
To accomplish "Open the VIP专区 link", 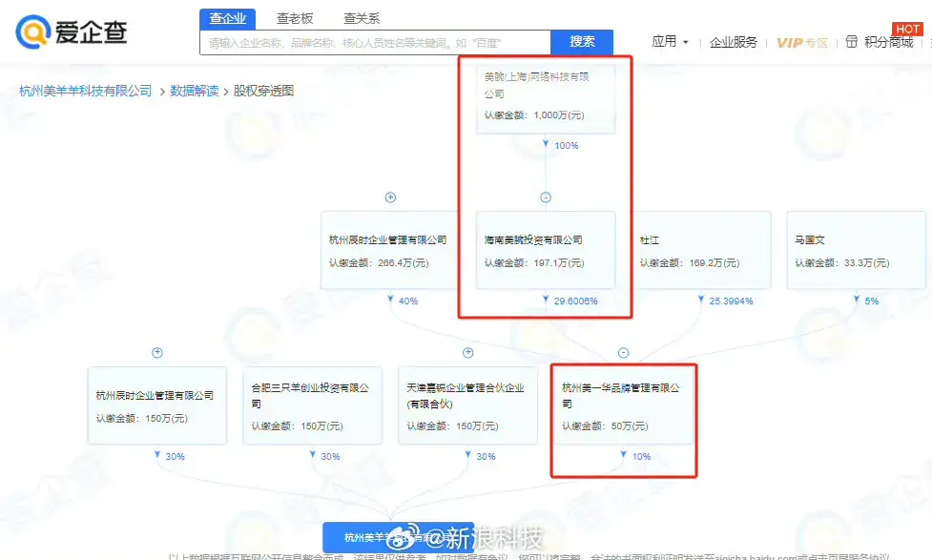I will click(802, 43).
